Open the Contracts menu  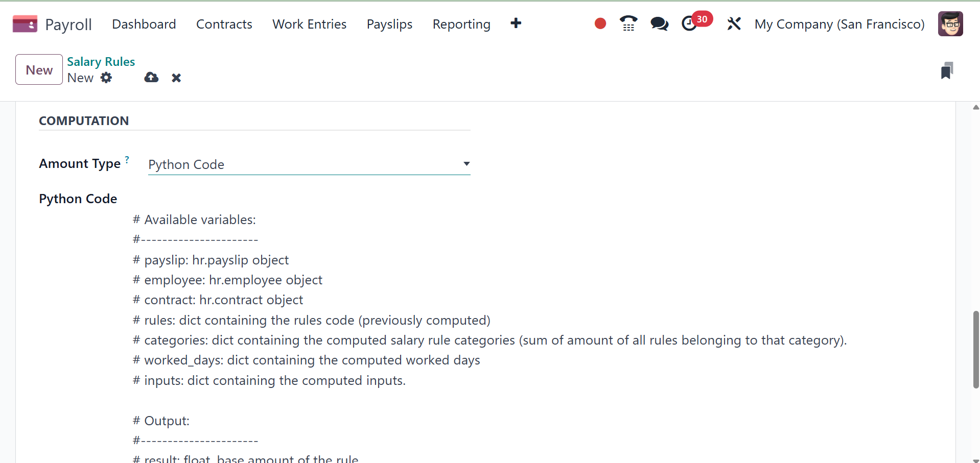224,24
